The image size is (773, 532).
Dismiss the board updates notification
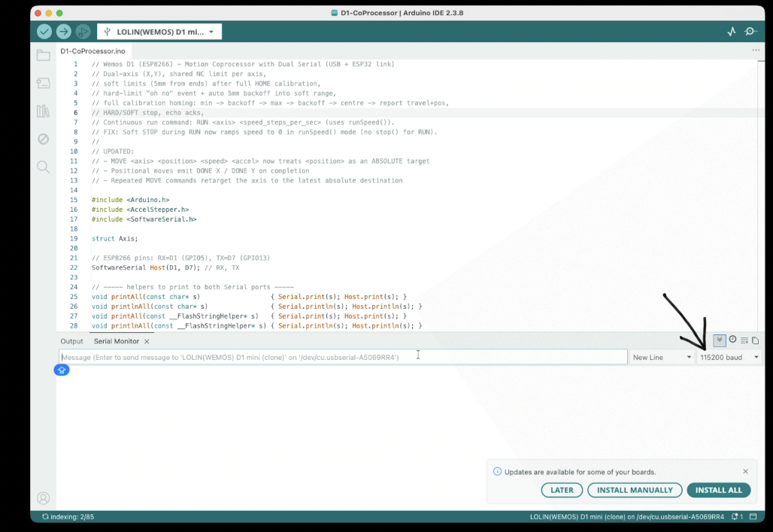click(x=745, y=471)
